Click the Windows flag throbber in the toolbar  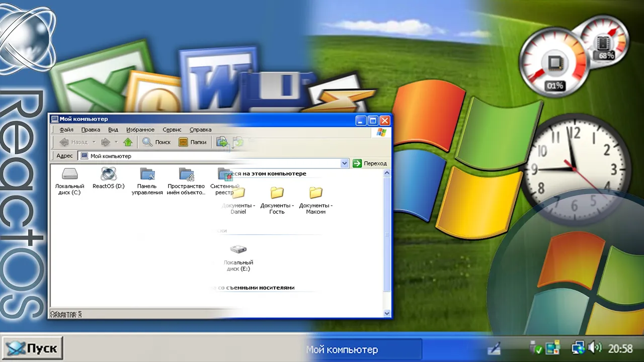point(381,132)
